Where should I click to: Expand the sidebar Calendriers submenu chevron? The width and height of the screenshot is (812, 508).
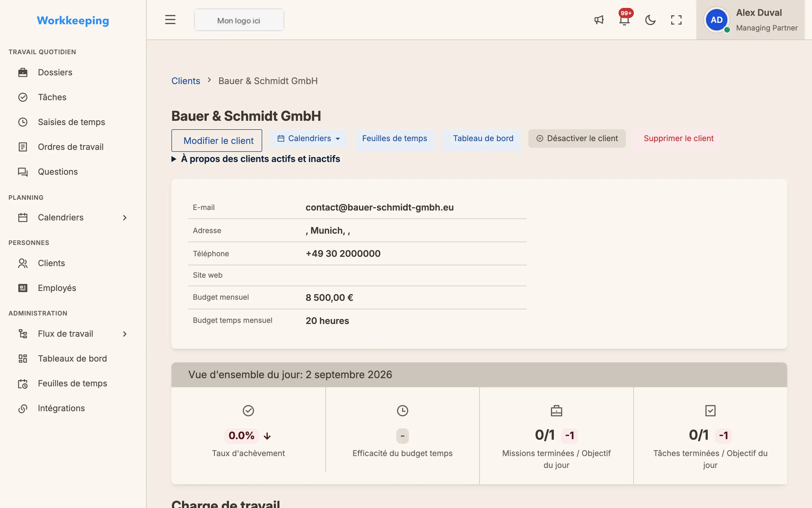[x=125, y=217]
